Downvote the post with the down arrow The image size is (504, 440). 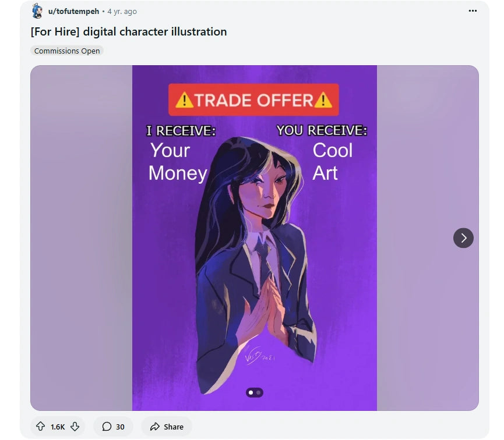(x=75, y=427)
